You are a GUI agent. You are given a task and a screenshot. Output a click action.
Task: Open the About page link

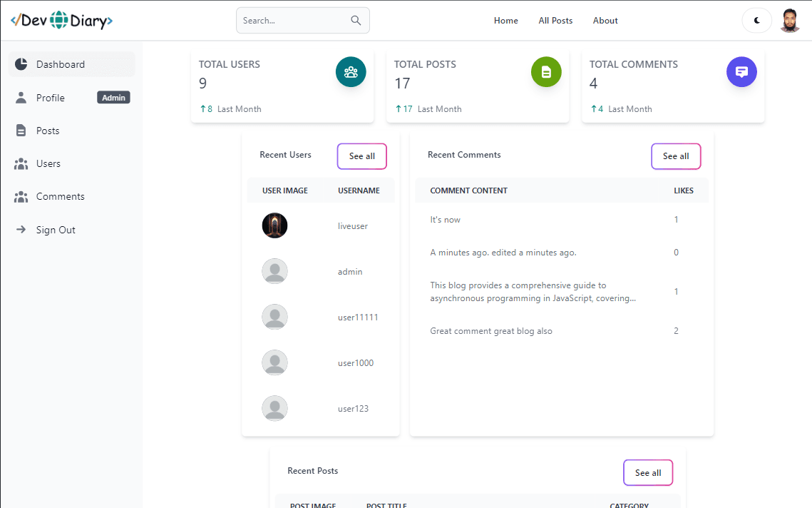(x=605, y=21)
